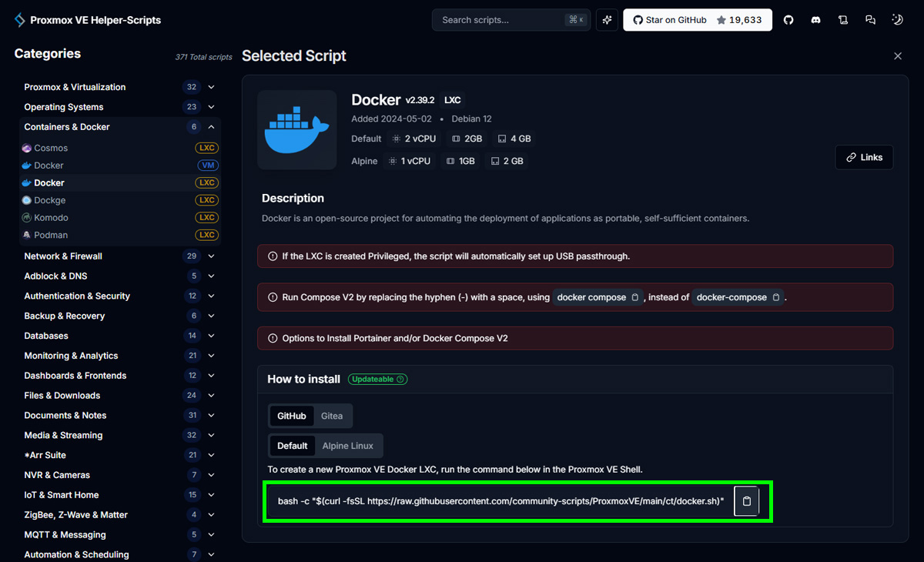This screenshot has width=924, height=562.
Task: Expand Files & Downloads category
Action: pyautogui.click(x=120, y=396)
